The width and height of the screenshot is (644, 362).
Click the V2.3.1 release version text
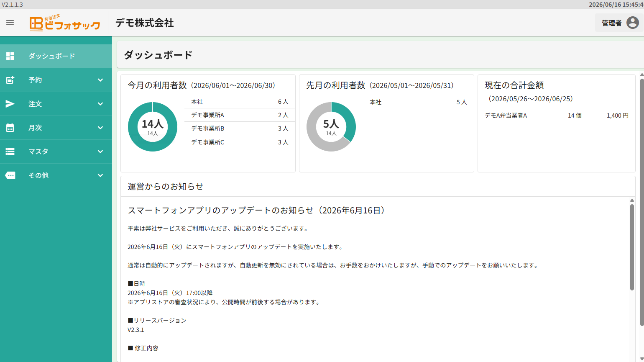pyautogui.click(x=136, y=330)
